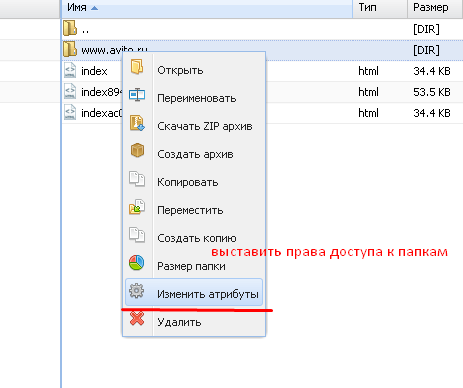The height and width of the screenshot is (388, 463).
Task: Click the 34.4 KB size of indexac0 row
Action: click(x=432, y=113)
